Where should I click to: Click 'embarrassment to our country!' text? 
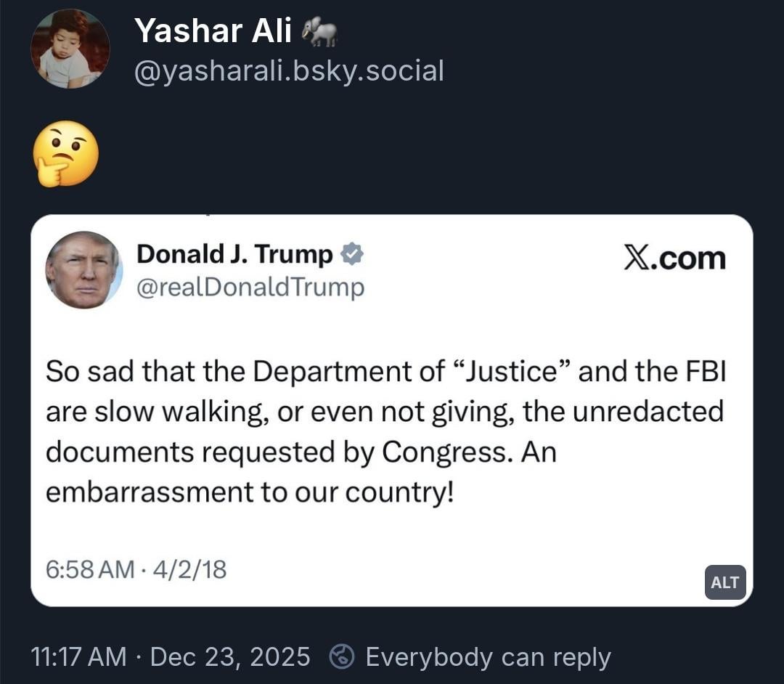[x=249, y=492]
